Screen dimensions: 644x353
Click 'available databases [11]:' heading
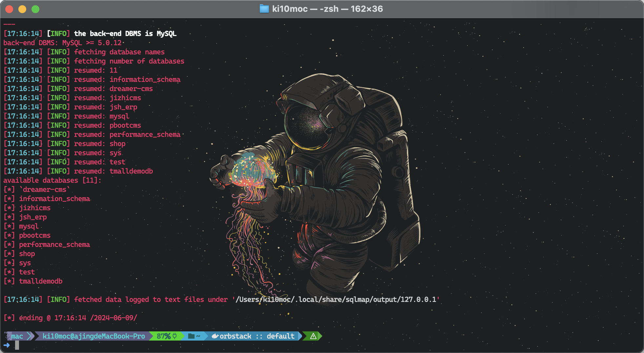point(52,180)
